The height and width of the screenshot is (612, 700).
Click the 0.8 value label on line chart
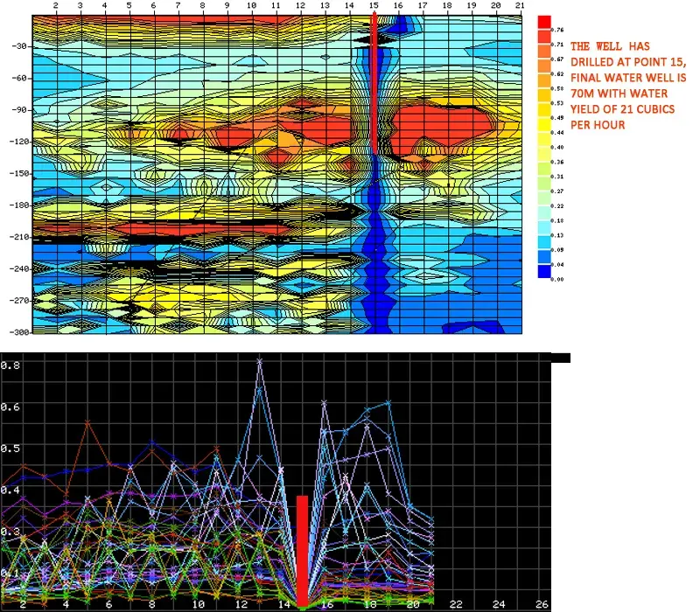point(10,365)
